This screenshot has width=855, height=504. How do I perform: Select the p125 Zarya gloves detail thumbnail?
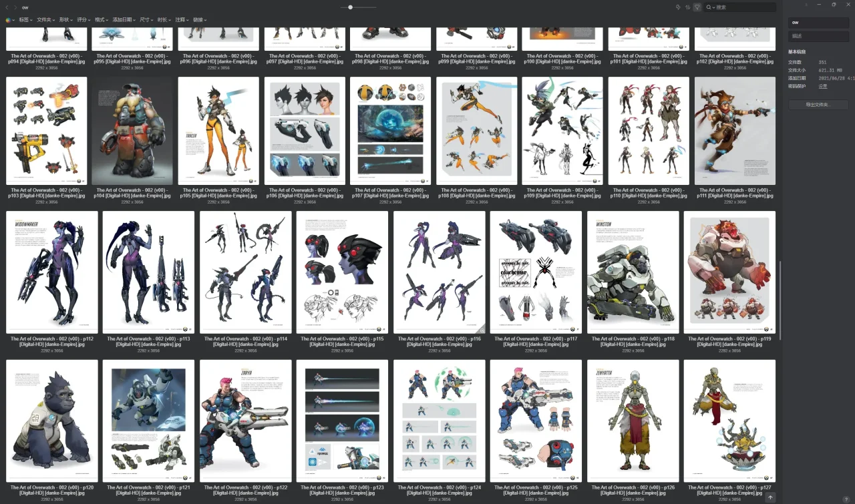click(536, 421)
